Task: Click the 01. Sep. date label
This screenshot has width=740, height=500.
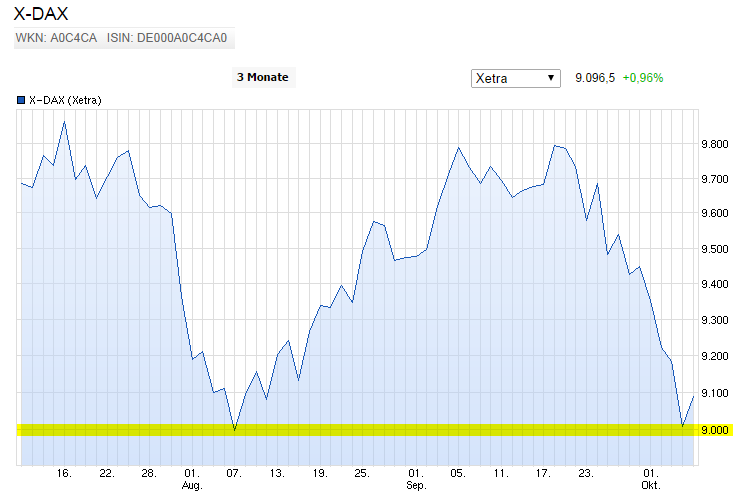Action: pyautogui.click(x=416, y=479)
